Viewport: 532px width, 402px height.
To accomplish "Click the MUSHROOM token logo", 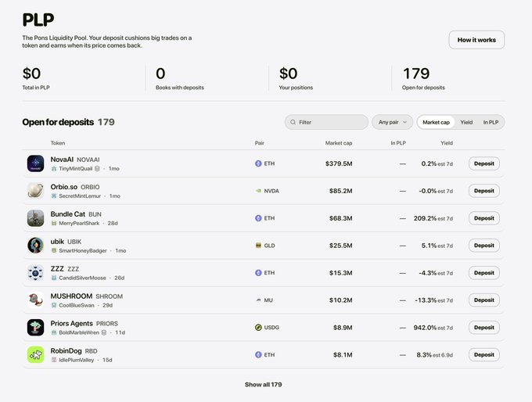I will coord(36,300).
